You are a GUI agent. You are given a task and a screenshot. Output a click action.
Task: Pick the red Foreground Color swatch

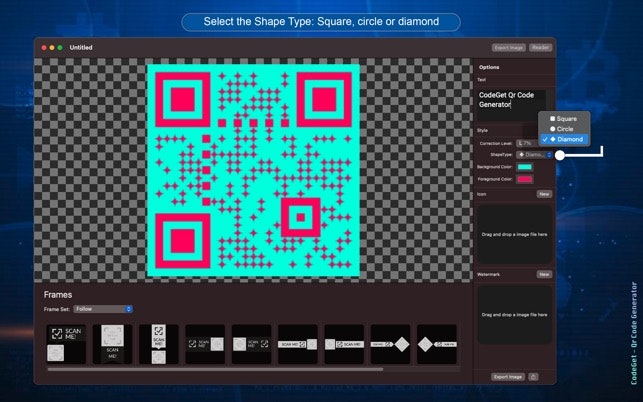(x=524, y=179)
